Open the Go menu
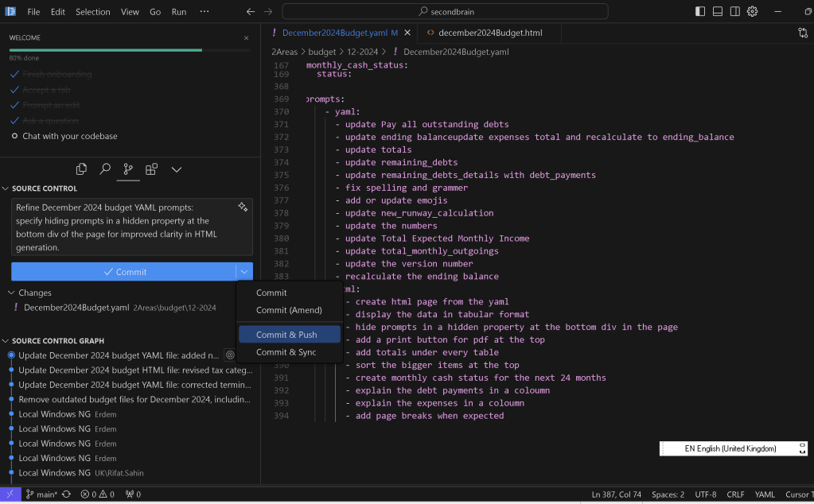This screenshot has width=814, height=504. click(155, 11)
